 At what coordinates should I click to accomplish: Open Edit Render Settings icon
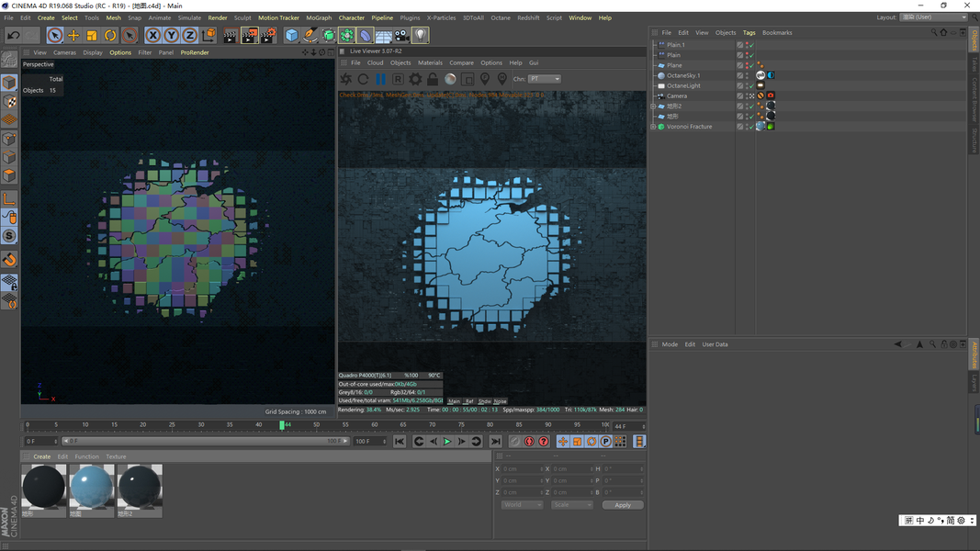(268, 36)
